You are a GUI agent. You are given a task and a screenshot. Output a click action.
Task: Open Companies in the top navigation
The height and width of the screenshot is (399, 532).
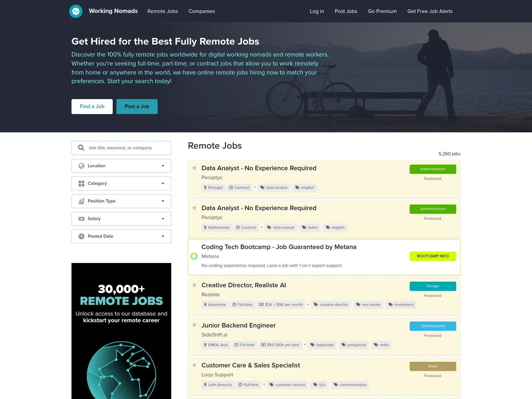tap(201, 11)
